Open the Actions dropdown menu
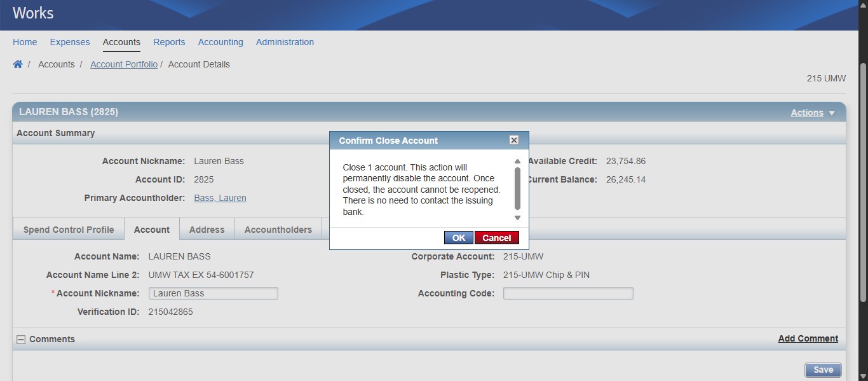The image size is (868, 381). coord(813,113)
